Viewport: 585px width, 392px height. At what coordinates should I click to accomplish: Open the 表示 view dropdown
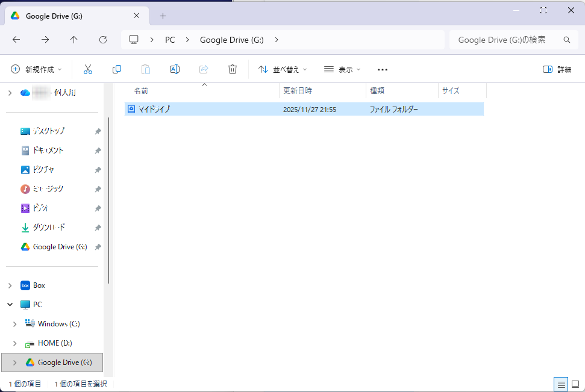(342, 69)
